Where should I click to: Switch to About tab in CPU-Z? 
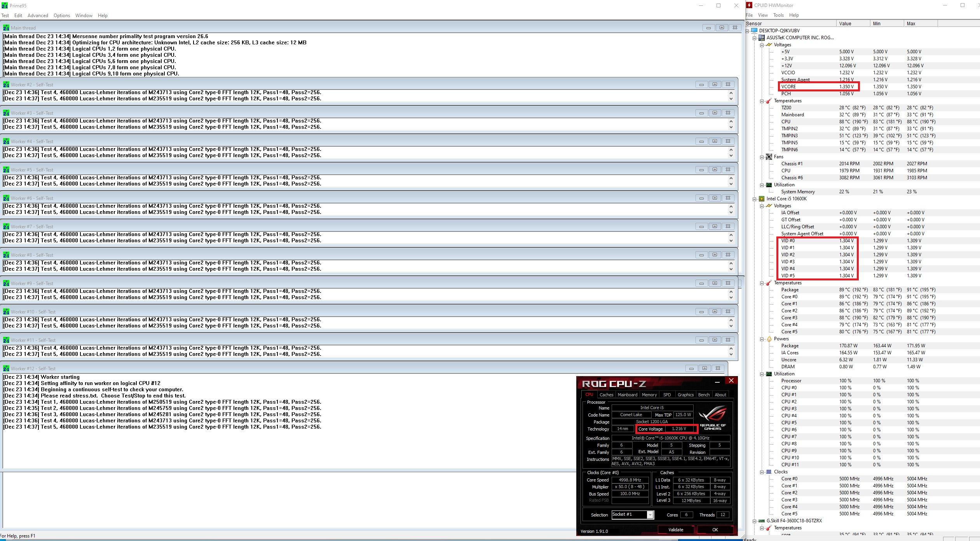pos(720,395)
